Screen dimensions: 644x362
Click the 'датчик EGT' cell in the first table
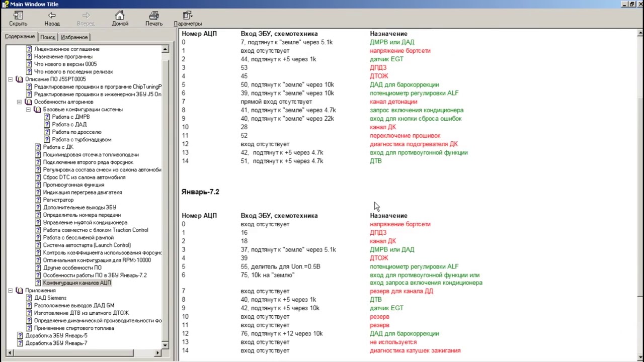point(386,59)
